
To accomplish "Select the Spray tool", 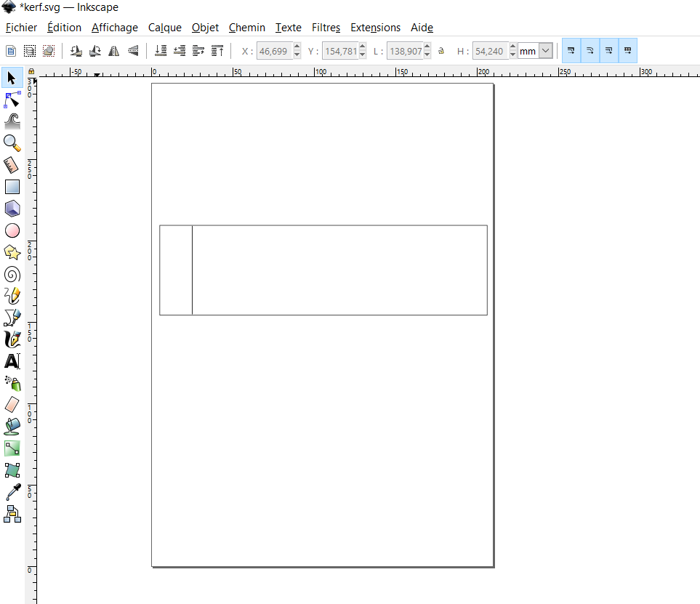I will [12, 383].
